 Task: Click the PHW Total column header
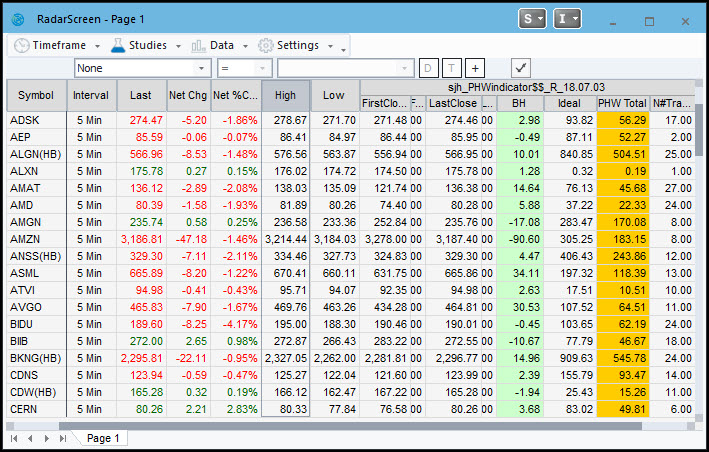click(x=622, y=104)
